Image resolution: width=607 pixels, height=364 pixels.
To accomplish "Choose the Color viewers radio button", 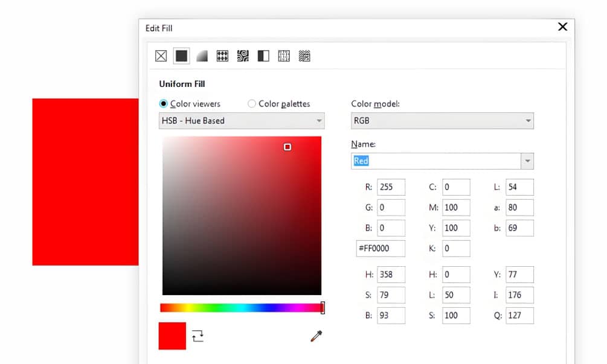I will tap(163, 104).
